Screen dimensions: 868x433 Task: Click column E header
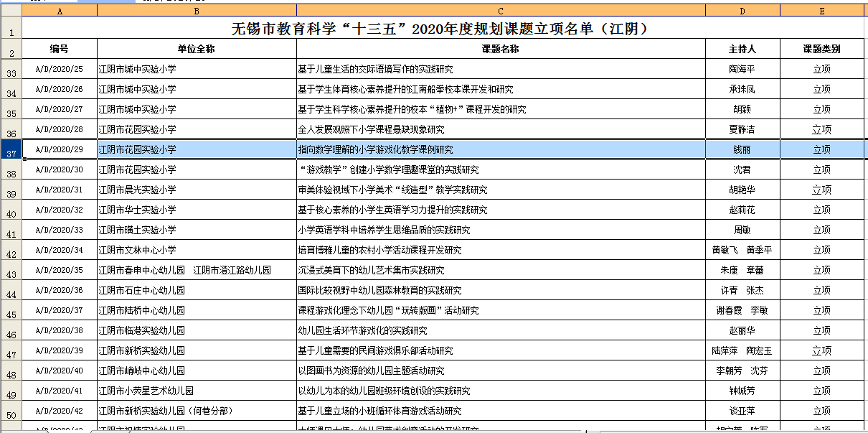821,11
